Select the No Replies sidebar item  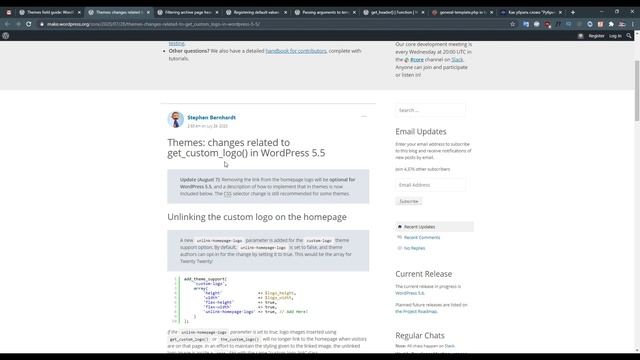pyautogui.click(x=414, y=248)
